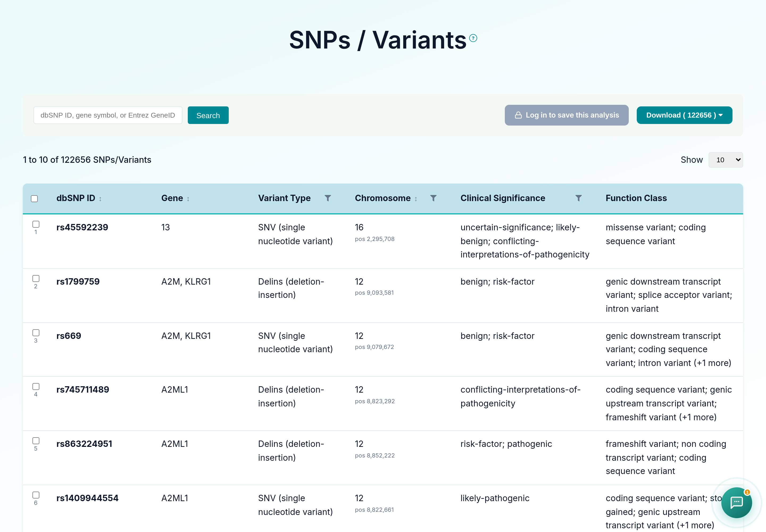This screenshot has width=766, height=532.
Task: Click the help icon next to SNPs / Variants title
Action: tap(473, 38)
